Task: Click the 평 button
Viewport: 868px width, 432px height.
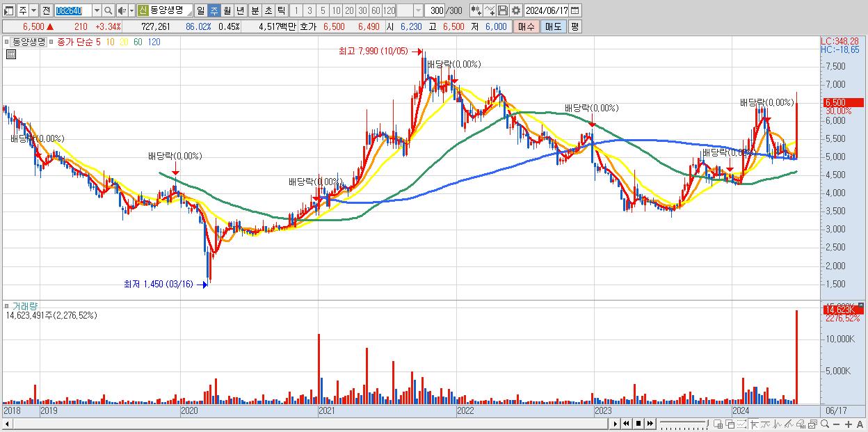Action: point(574,26)
